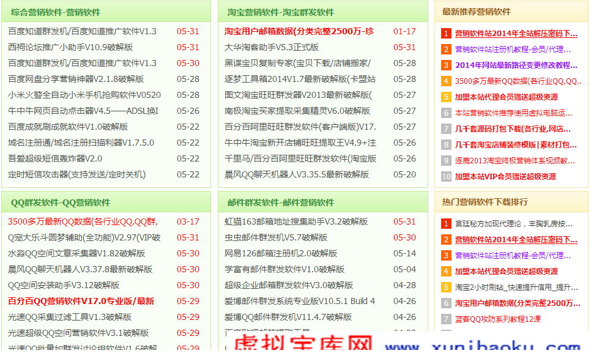The height and width of the screenshot is (364, 591).
Task: Open 加盟本站代理会员赠送超级资源 in 最新推荐
Action: [x=506, y=97]
